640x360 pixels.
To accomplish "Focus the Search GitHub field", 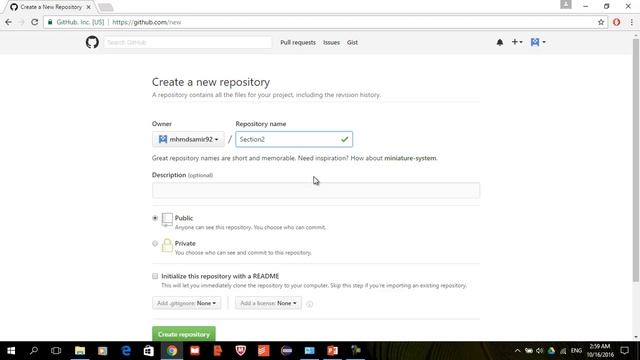I will click(187, 42).
